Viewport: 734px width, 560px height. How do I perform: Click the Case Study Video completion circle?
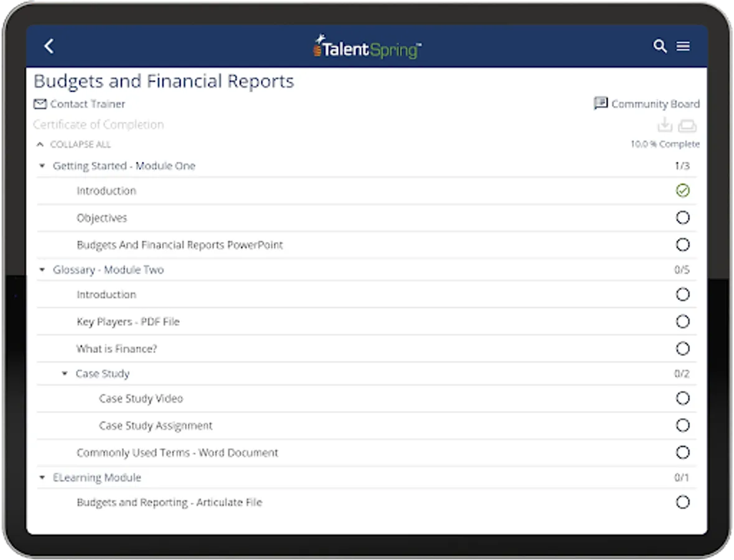pyautogui.click(x=682, y=398)
